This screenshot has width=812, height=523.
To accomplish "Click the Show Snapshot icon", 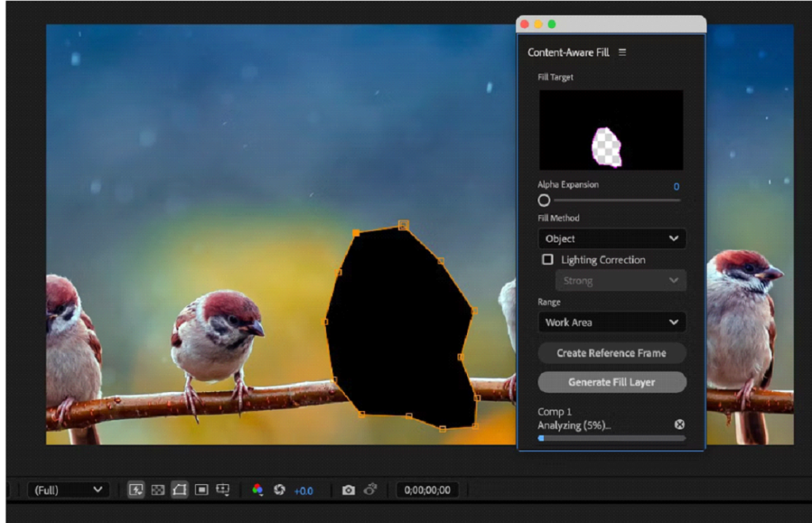I will [x=370, y=490].
